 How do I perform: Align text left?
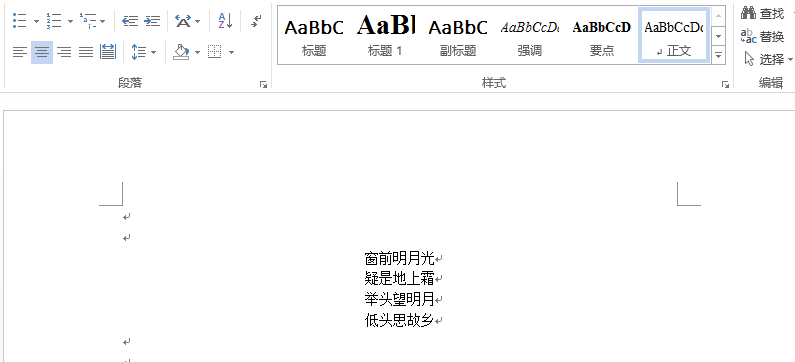click(x=20, y=52)
